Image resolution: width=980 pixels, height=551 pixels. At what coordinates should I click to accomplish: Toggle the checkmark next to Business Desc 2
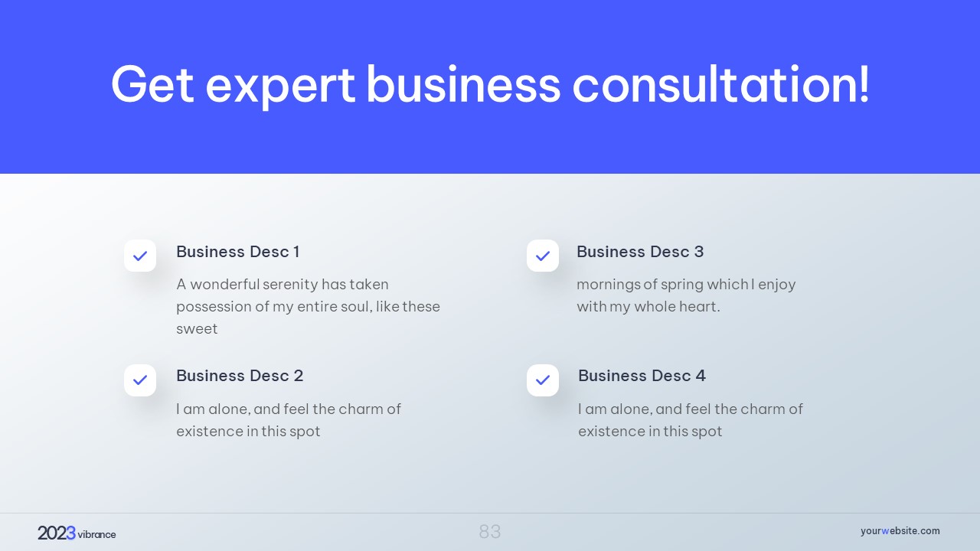tap(140, 380)
